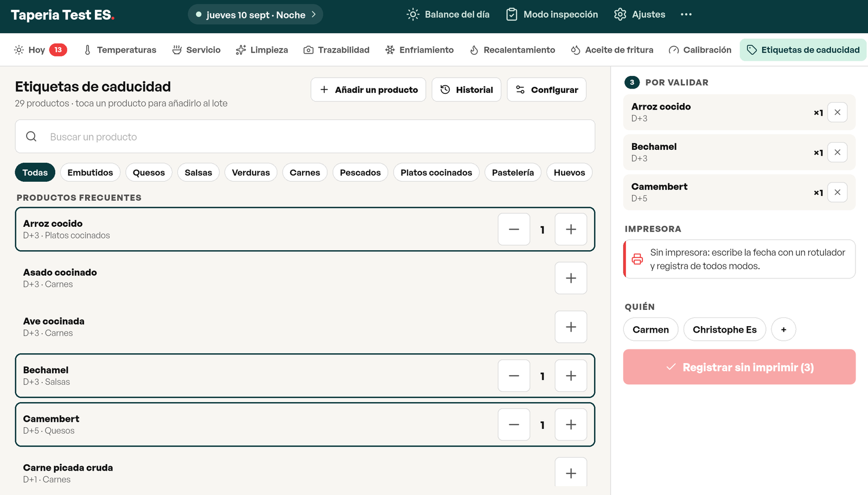Switch to the Aceite de fritura tab
Screen dimensions: 868x495
(x=612, y=50)
